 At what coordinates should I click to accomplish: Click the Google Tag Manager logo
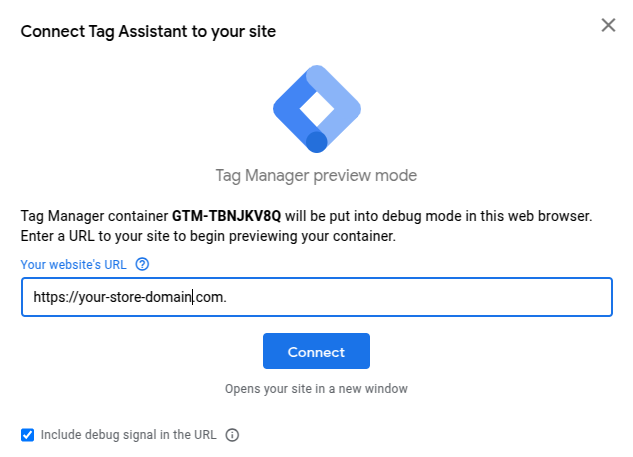316,109
